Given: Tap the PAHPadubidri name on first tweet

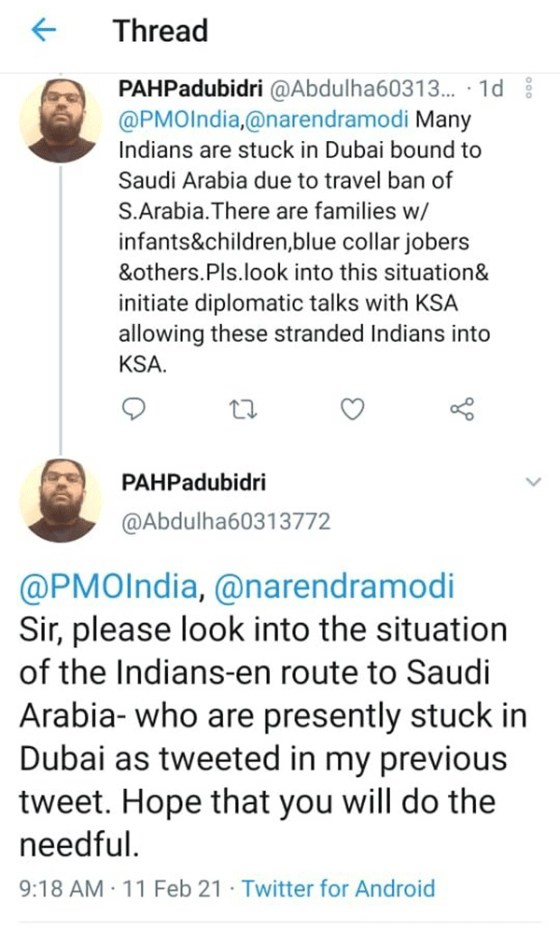Looking at the screenshot, I should [x=190, y=90].
